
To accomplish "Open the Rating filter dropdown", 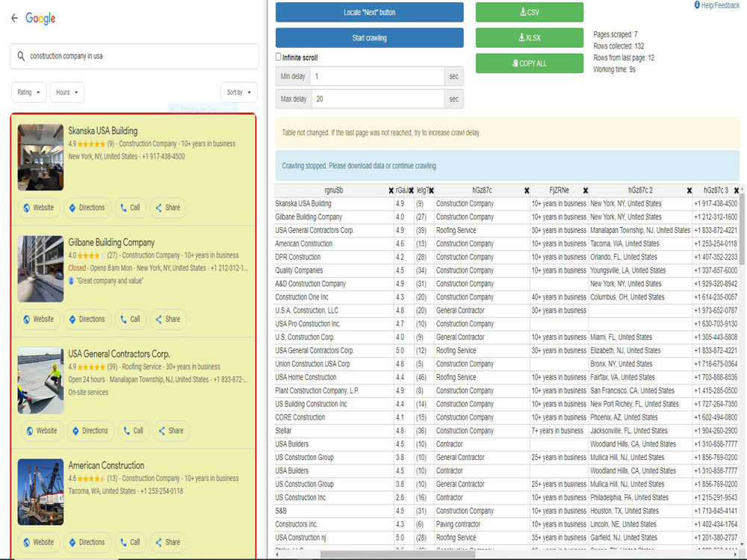I will click(x=28, y=92).
